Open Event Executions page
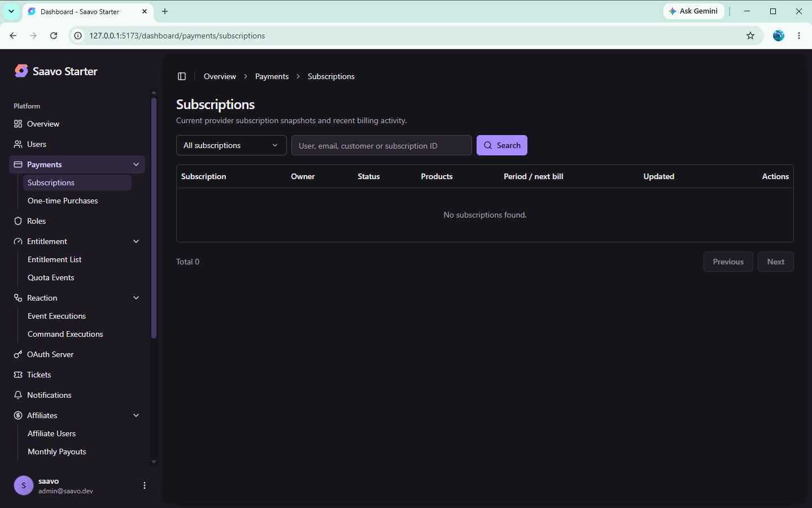 [x=77, y=316]
